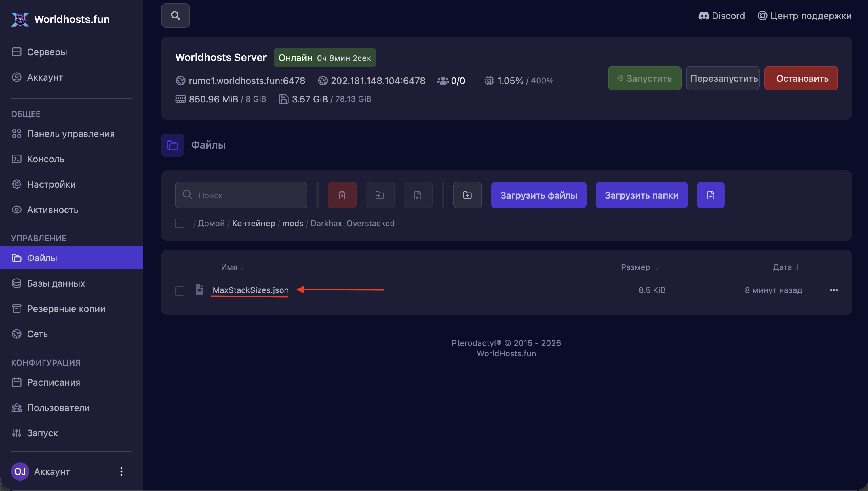Toggle the select-all checkbox beside breadcrumb
This screenshot has width=868, height=491.
click(179, 223)
